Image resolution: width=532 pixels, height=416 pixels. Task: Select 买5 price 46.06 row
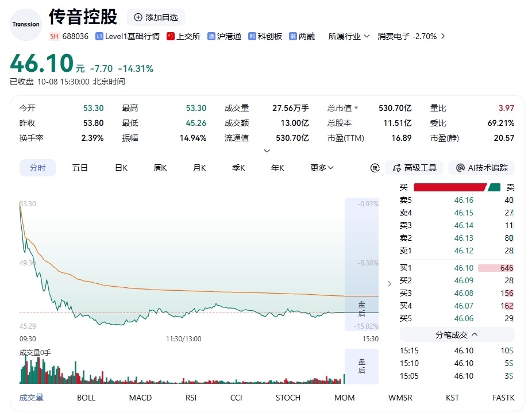[x=457, y=318]
